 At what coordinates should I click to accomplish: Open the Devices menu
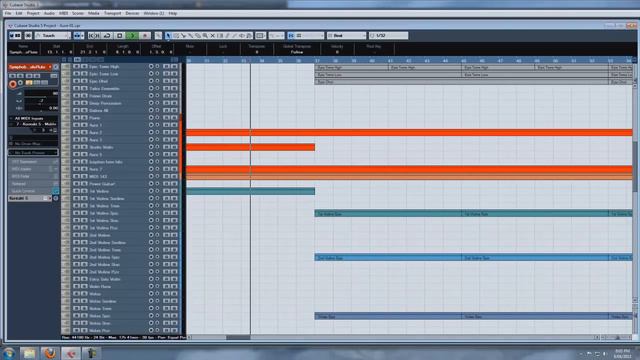pos(132,13)
